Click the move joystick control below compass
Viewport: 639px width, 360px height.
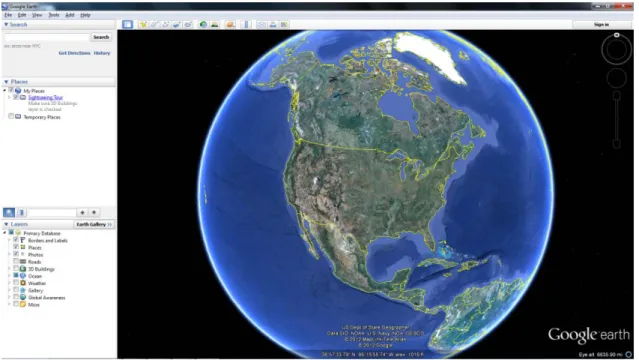pyautogui.click(x=617, y=78)
